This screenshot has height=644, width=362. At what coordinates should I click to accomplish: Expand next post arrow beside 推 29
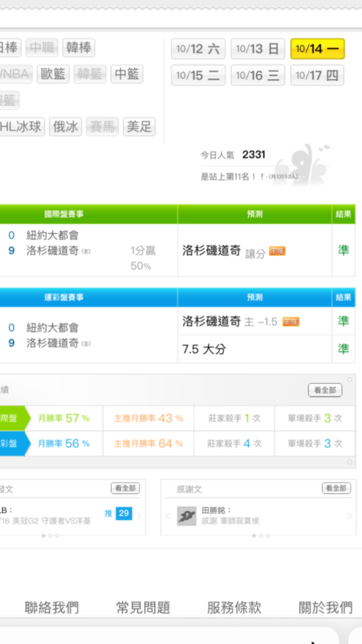[x=139, y=516]
